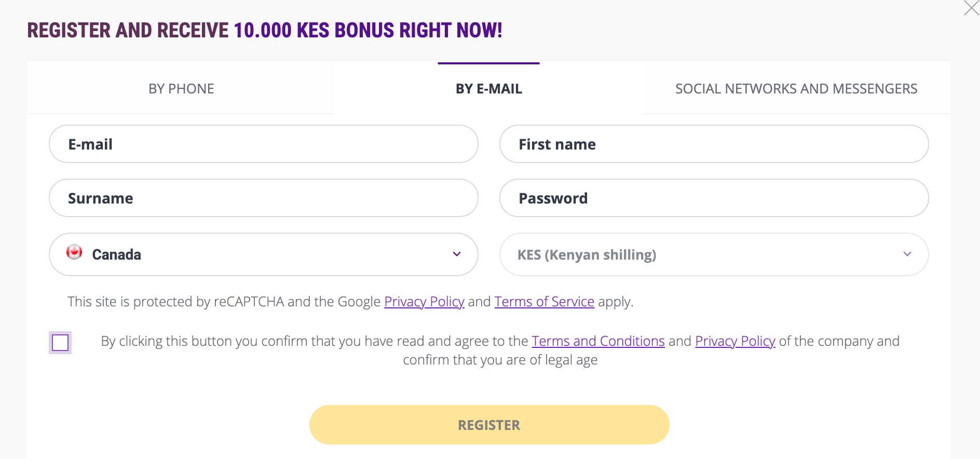Open the KES currency dropdown arrow

point(907,254)
